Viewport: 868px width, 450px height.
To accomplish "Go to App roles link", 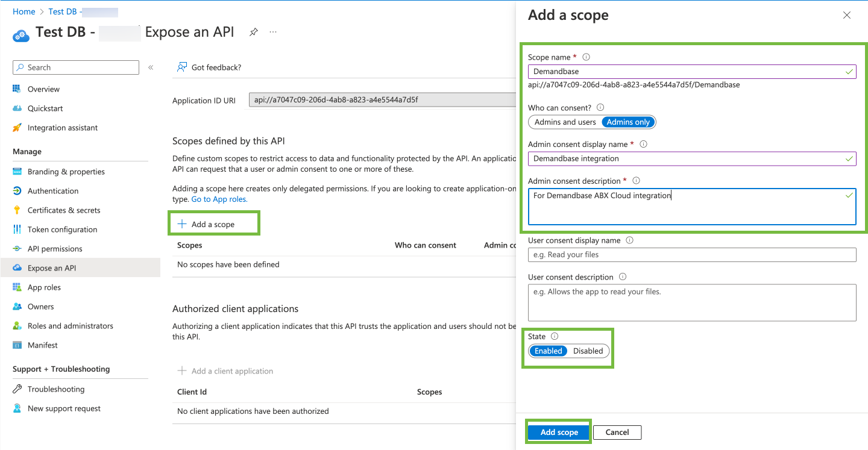I will pyautogui.click(x=219, y=199).
